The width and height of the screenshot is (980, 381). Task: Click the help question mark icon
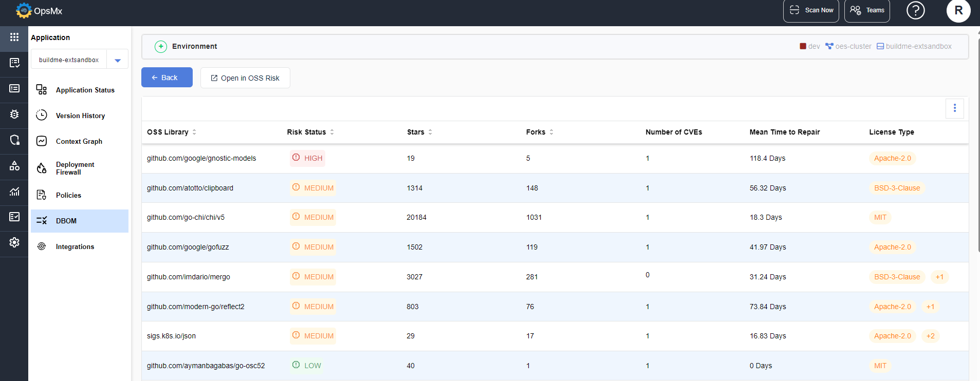coord(915,10)
